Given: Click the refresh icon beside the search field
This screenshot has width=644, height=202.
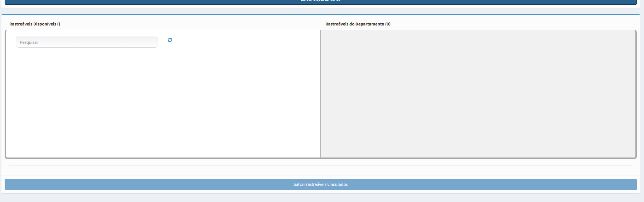Looking at the screenshot, I should coord(170,40).
